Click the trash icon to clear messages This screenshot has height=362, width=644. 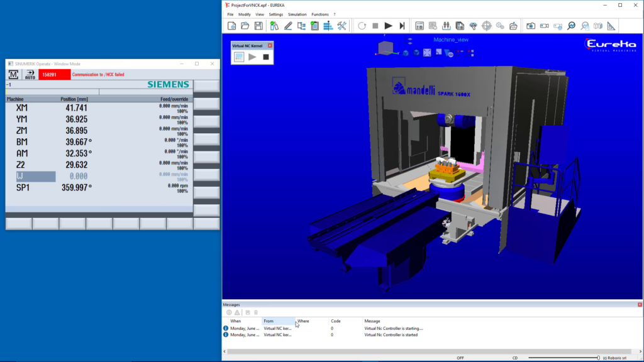[x=256, y=312]
